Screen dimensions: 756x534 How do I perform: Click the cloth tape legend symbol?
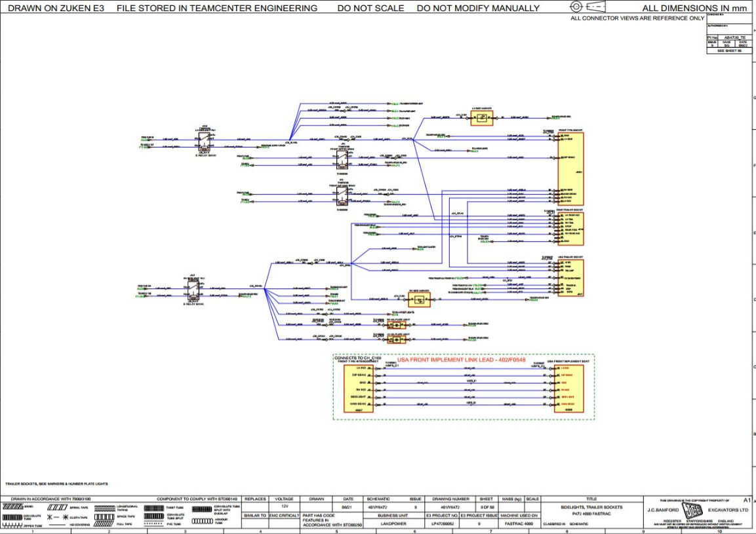[x=58, y=517]
